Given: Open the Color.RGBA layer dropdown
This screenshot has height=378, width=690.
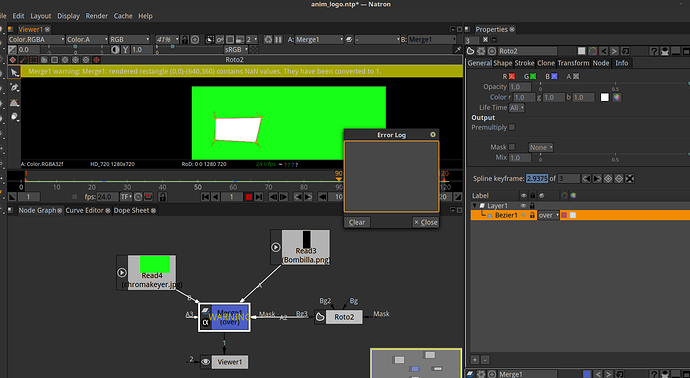Looking at the screenshot, I should (36, 40).
